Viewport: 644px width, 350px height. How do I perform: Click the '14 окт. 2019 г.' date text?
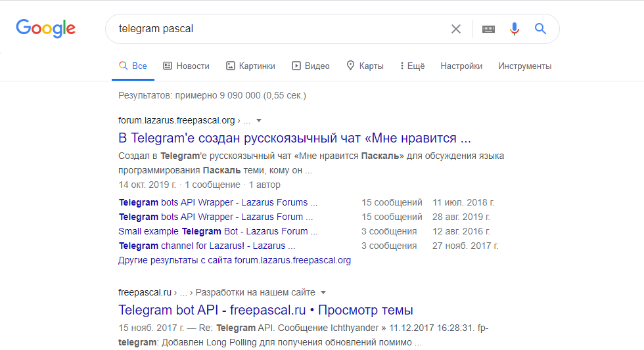(x=147, y=185)
